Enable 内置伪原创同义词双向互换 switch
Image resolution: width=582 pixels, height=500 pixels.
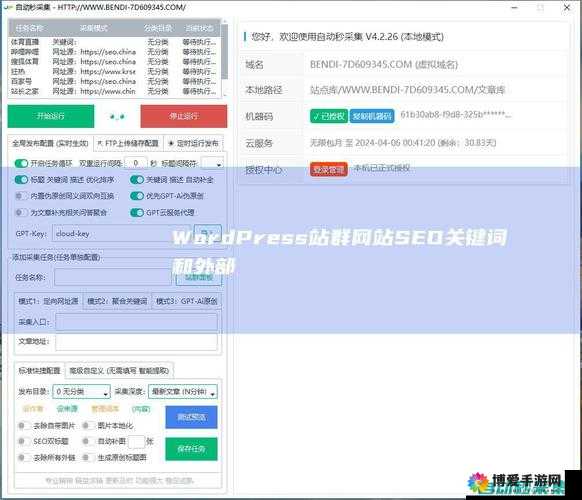point(21,196)
